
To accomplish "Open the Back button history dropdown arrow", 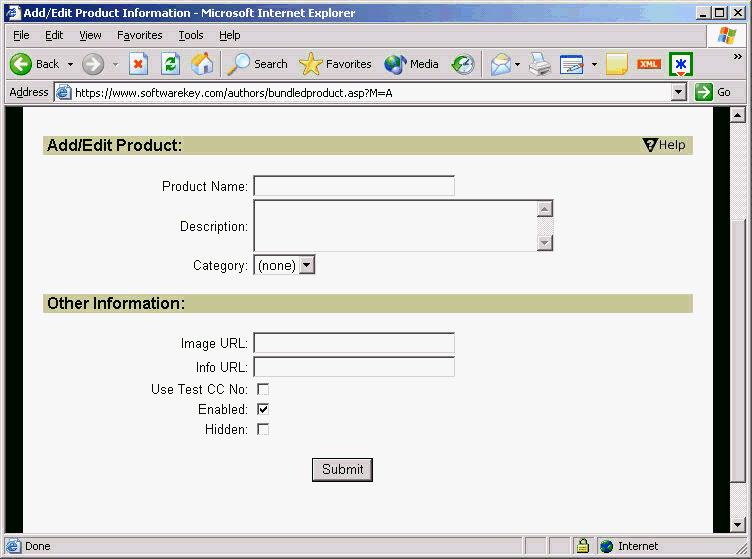I will [x=70, y=64].
